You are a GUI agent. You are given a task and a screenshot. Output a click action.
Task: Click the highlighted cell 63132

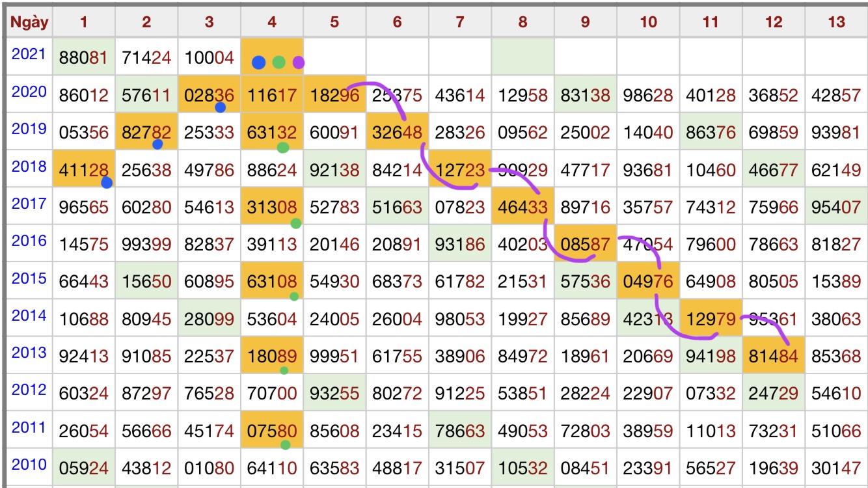(x=272, y=132)
